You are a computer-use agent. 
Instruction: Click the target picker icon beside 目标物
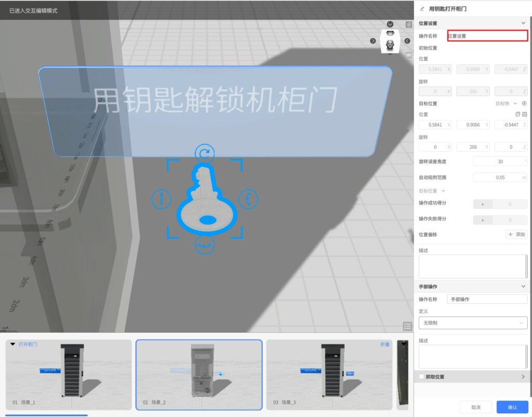pyautogui.click(x=524, y=103)
